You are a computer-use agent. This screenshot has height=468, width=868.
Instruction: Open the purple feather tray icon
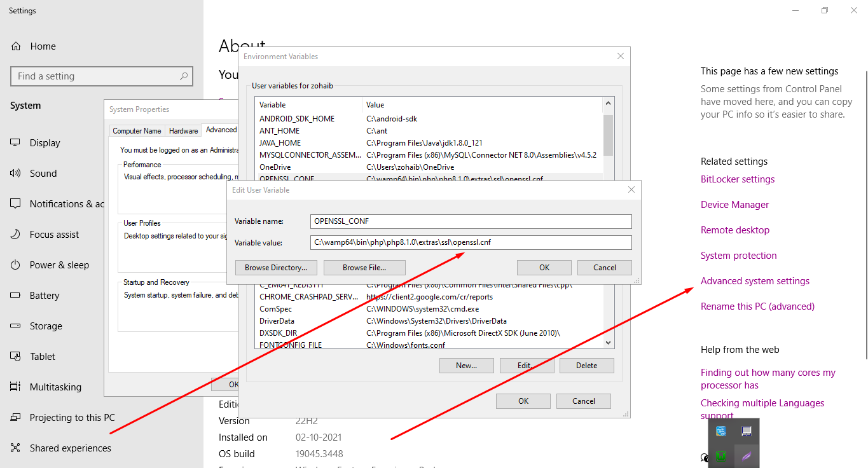point(747,455)
